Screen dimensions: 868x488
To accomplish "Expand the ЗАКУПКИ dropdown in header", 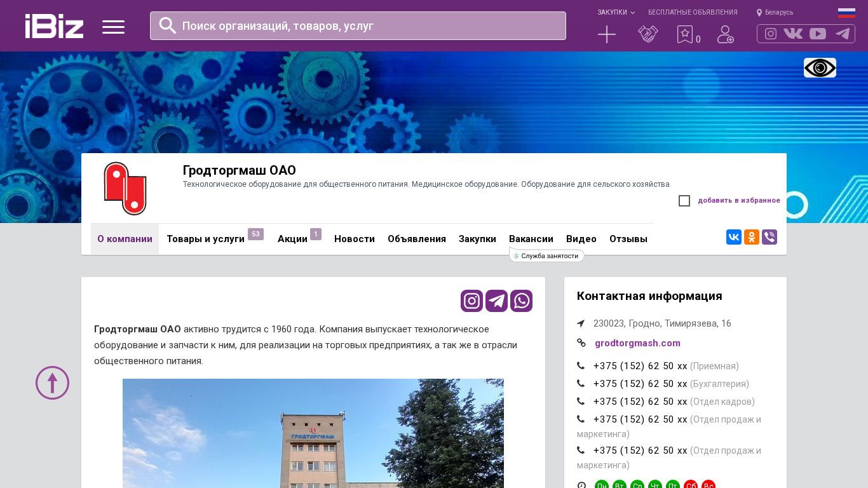I will (x=615, y=12).
